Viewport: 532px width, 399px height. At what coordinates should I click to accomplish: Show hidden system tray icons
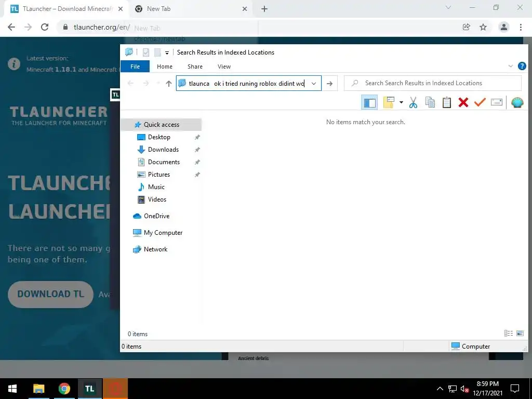point(440,389)
